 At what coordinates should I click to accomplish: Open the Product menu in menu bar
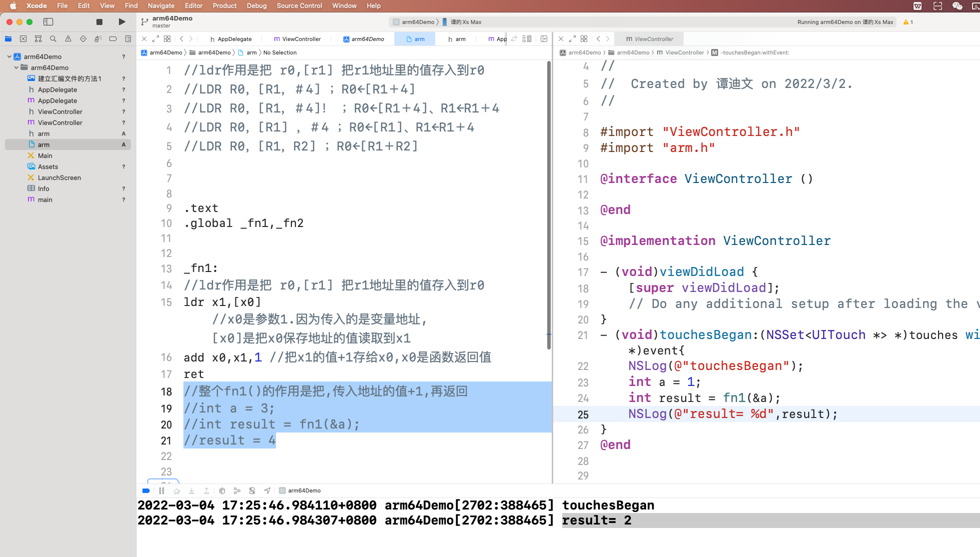click(x=224, y=5)
